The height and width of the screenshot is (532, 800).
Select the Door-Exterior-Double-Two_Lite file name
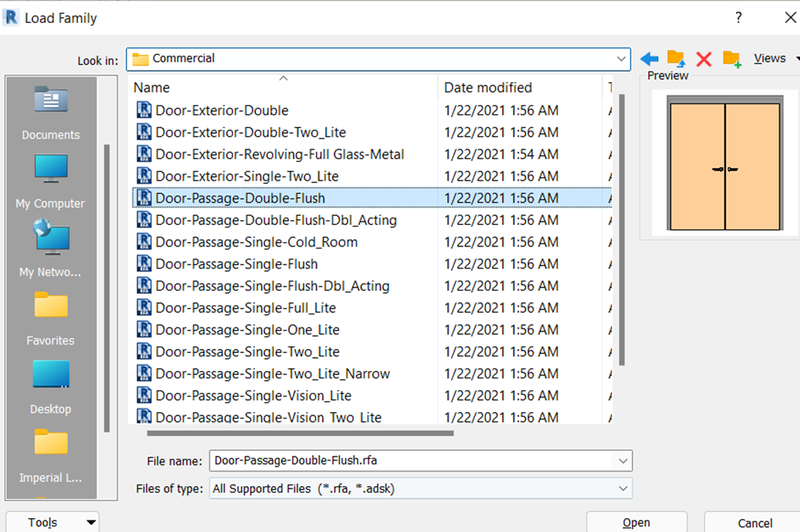point(251,132)
